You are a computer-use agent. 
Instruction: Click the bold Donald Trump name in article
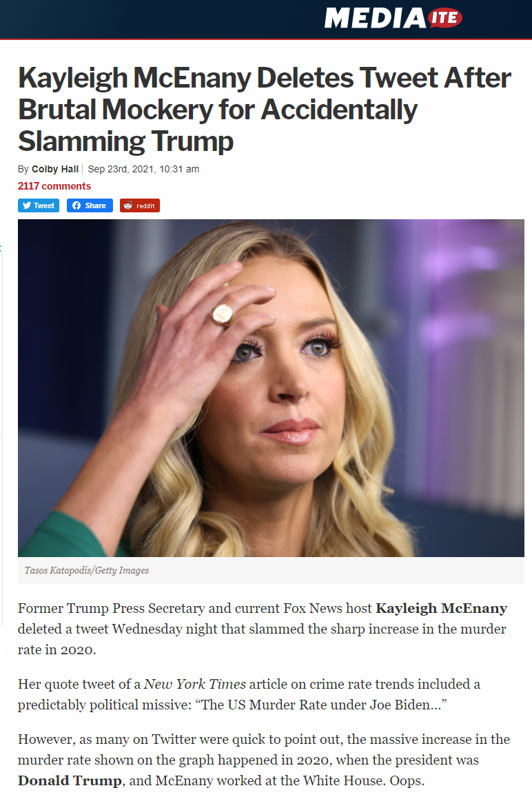click(70, 780)
